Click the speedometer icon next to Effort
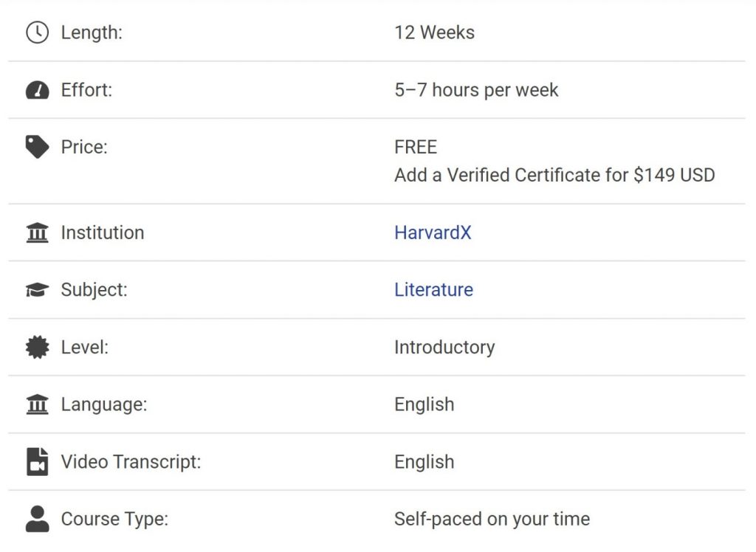756x552 pixels. [37, 90]
